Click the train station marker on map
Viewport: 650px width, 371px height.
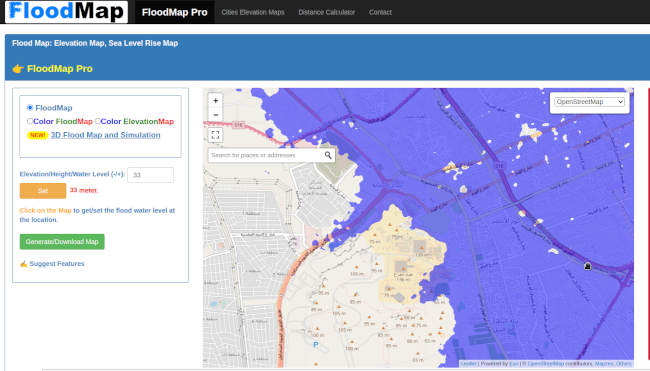587,266
